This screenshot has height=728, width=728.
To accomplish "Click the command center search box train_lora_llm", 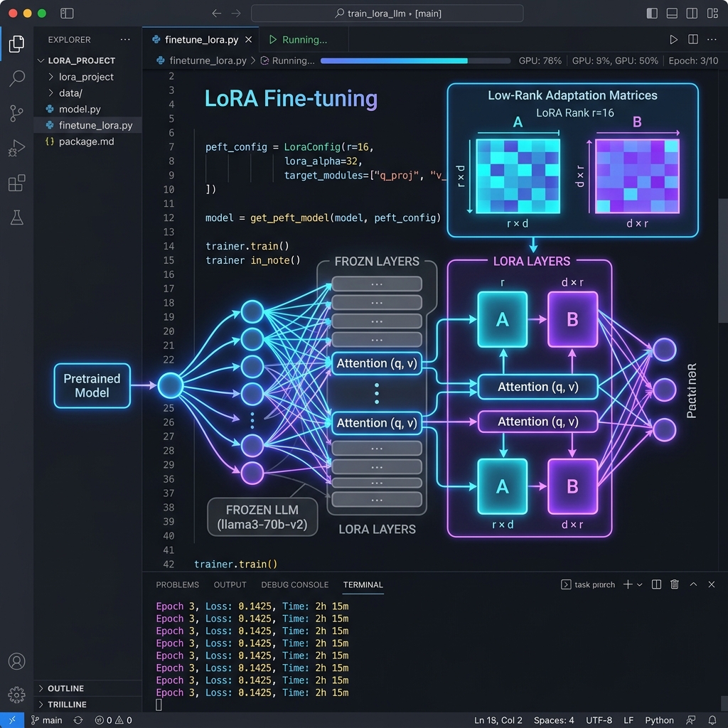I will 387,14.
